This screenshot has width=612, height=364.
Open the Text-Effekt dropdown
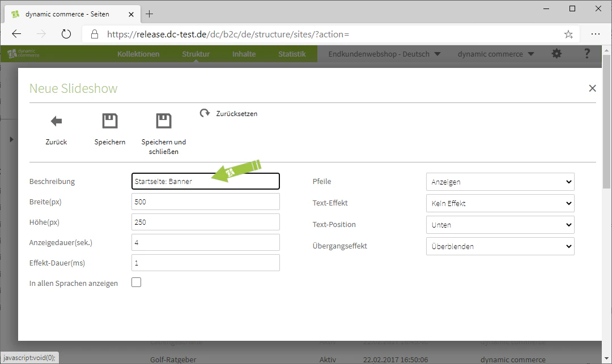(500, 203)
